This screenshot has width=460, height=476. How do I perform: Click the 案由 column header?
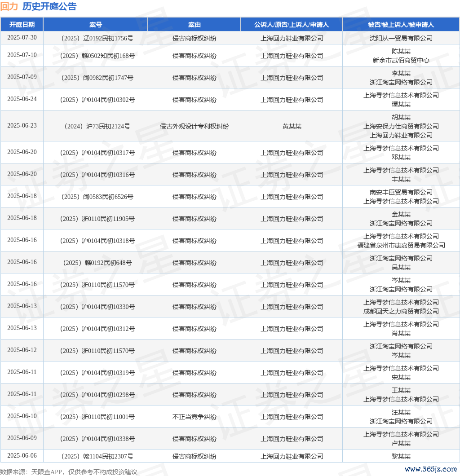click(x=195, y=25)
